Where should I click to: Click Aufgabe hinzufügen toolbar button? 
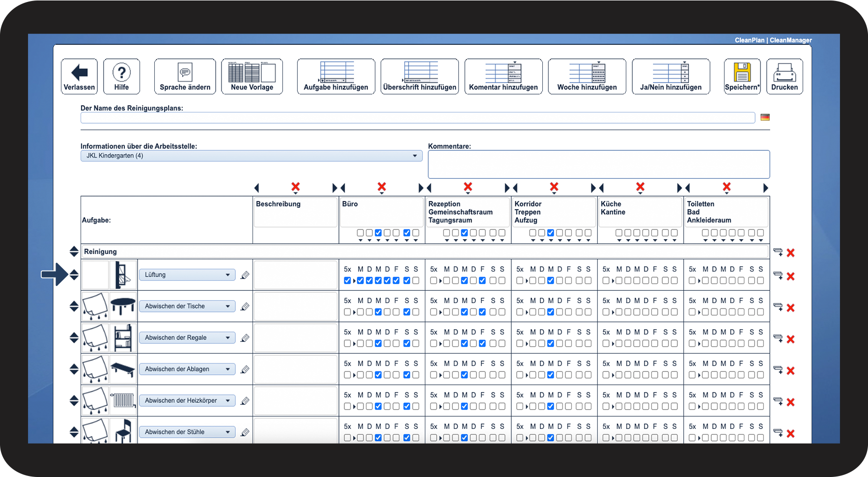[336, 77]
